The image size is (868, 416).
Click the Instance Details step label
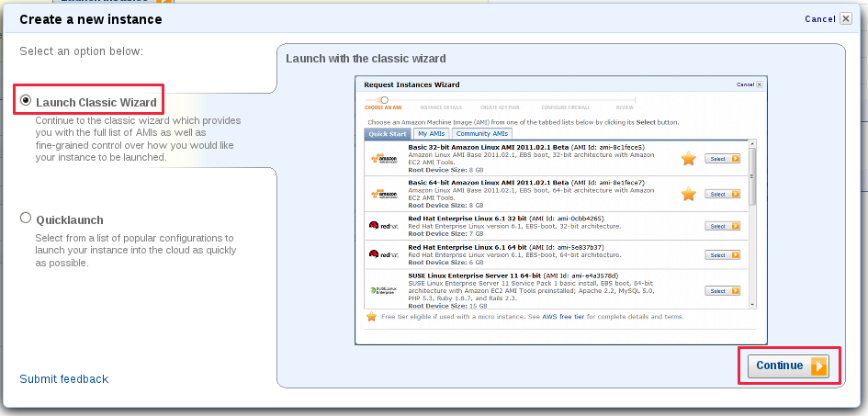click(x=441, y=107)
